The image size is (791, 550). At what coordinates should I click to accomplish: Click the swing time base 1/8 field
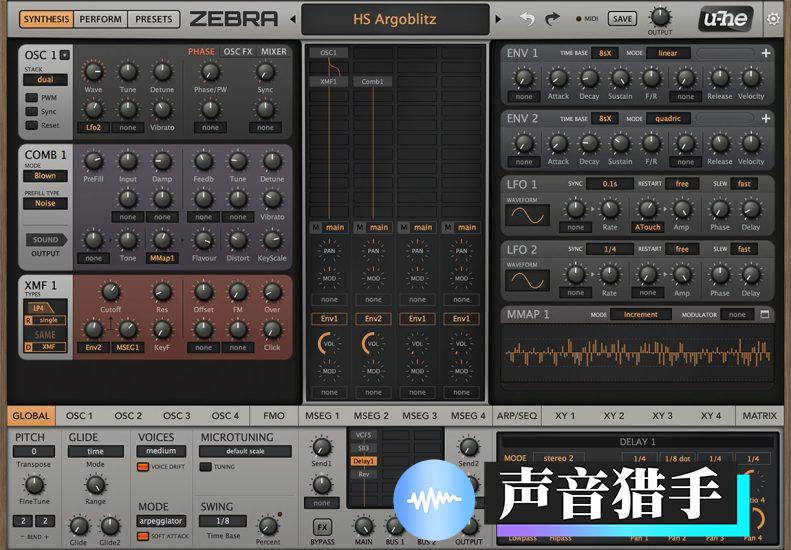tap(222, 521)
